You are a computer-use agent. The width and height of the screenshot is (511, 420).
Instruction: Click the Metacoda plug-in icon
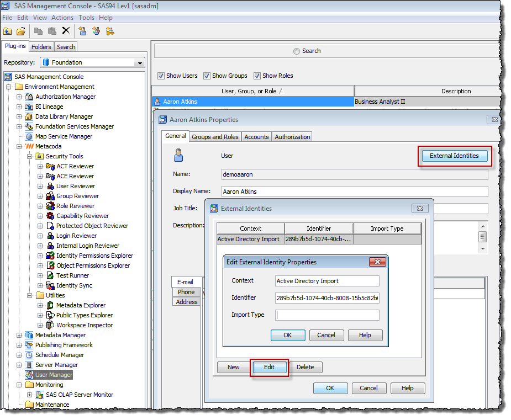29,146
